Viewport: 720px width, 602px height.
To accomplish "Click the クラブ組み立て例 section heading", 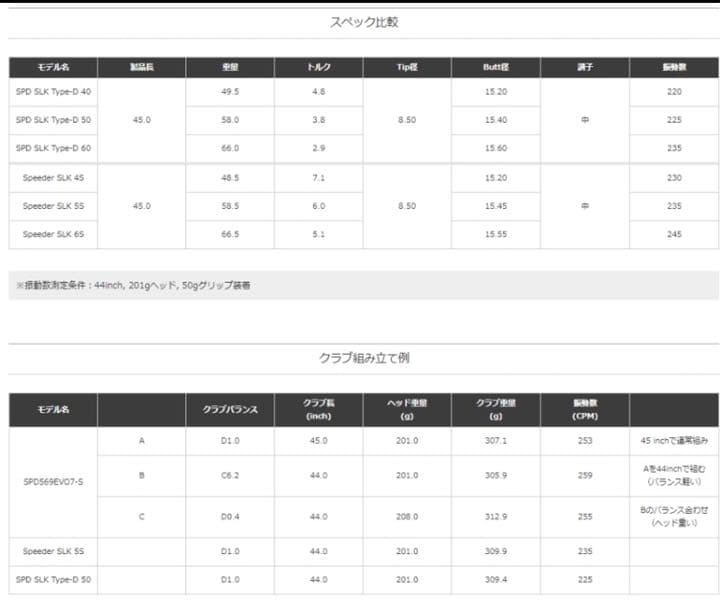I will 364,359.
